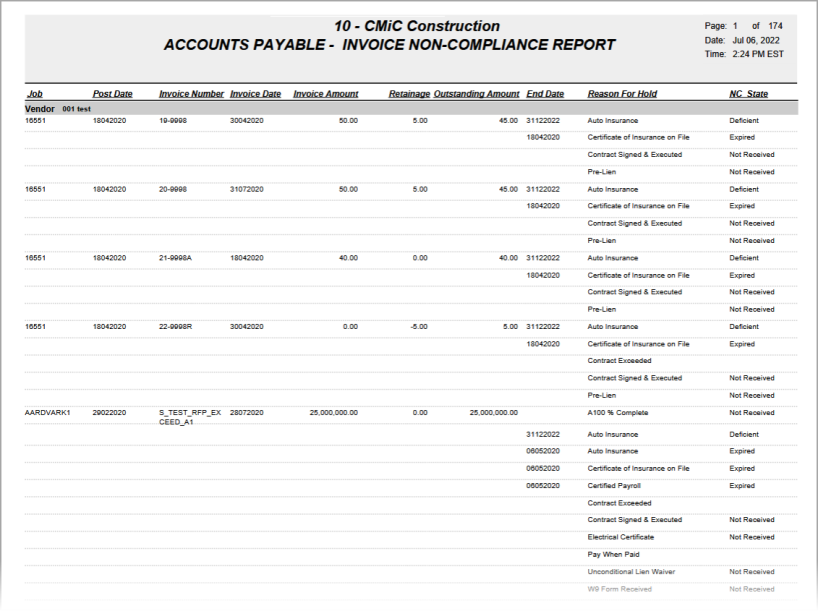
Task: Click Unconditional Lien Waiver hold reason
Action: pyautogui.click(x=631, y=572)
